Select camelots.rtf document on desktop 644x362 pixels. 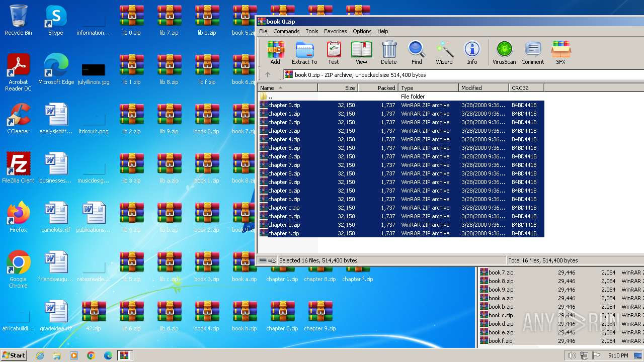click(x=56, y=217)
